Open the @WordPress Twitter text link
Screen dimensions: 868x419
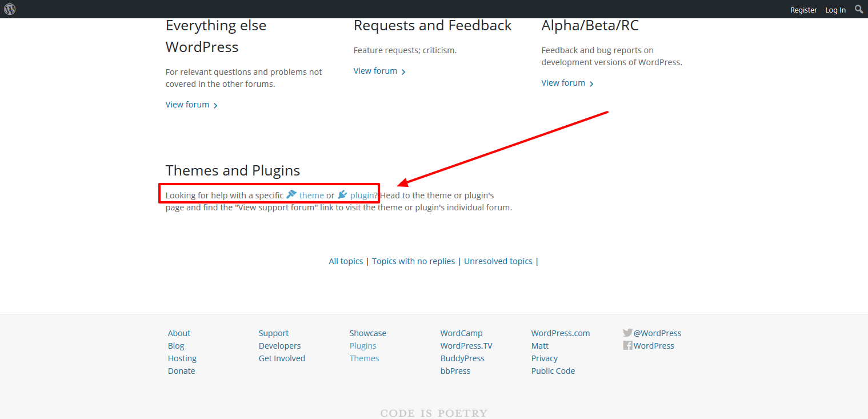(x=657, y=333)
